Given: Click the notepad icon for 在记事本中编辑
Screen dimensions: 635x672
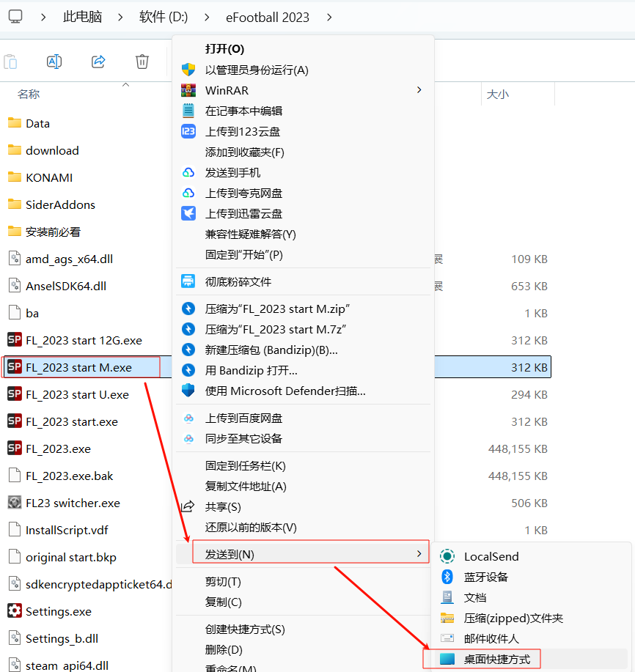Looking at the screenshot, I should tap(188, 111).
